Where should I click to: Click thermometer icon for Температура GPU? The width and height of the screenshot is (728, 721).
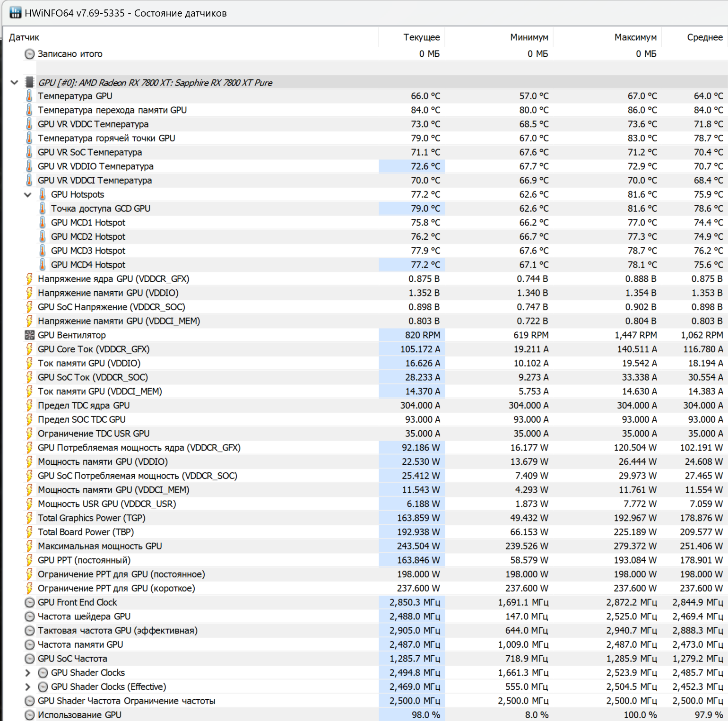click(29, 96)
